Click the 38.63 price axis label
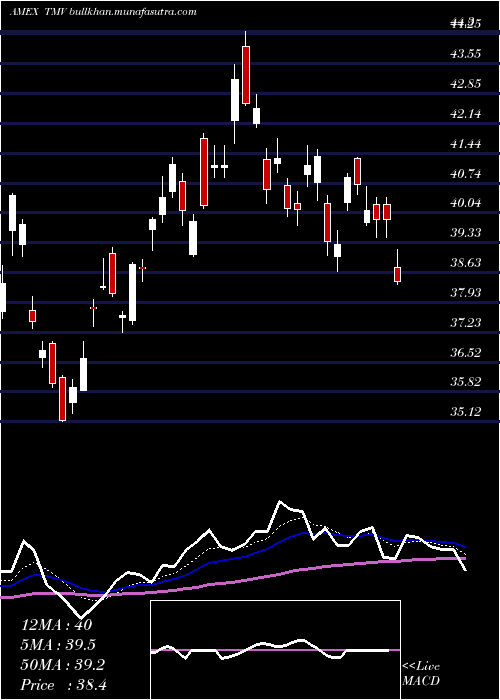 tap(466, 262)
